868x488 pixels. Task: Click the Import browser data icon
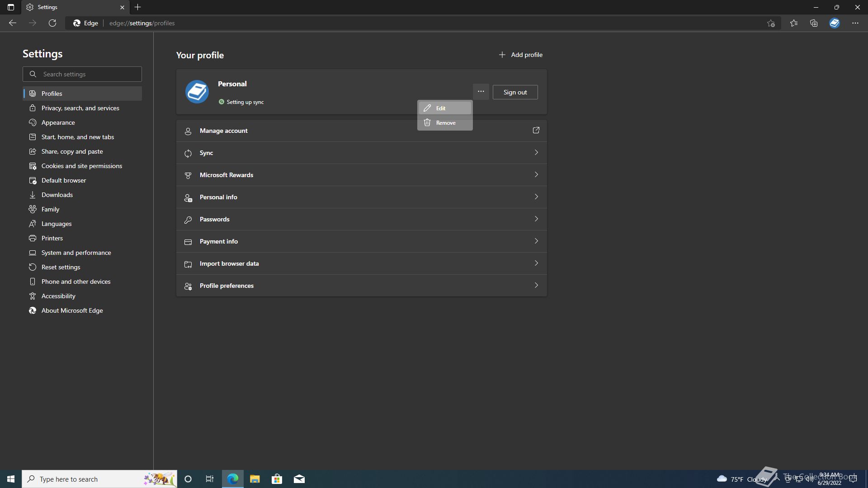pyautogui.click(x=188, y=264)
